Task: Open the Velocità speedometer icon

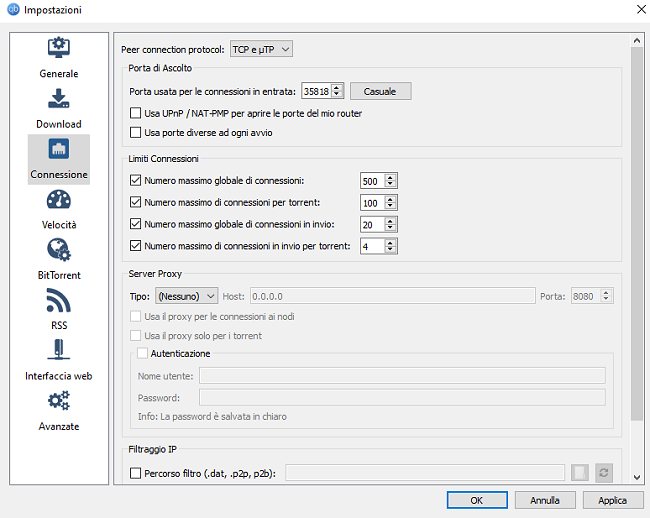Action: 58,199
